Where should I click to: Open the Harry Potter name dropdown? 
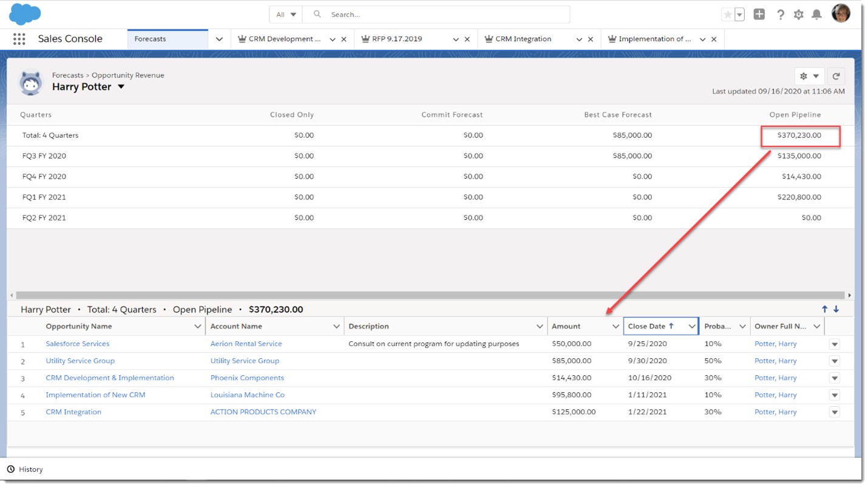121,87
